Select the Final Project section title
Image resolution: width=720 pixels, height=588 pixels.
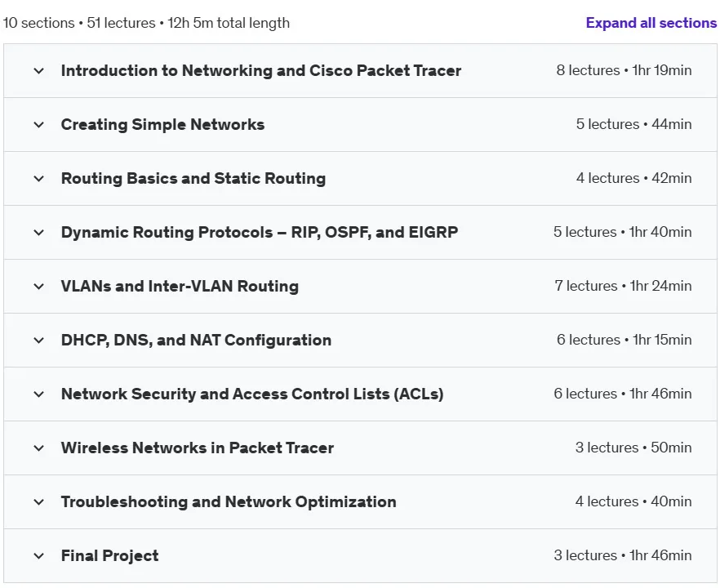(x=109, y=555)
